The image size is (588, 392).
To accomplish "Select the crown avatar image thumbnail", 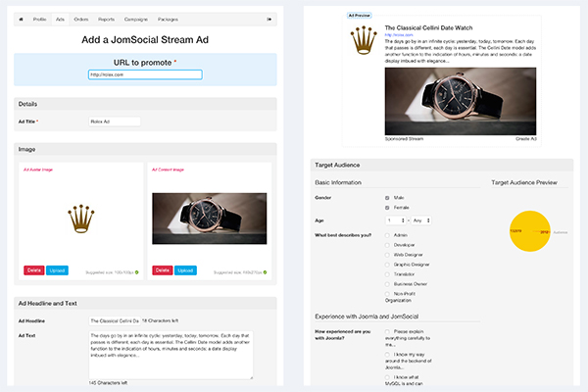I will coord(81,219).
